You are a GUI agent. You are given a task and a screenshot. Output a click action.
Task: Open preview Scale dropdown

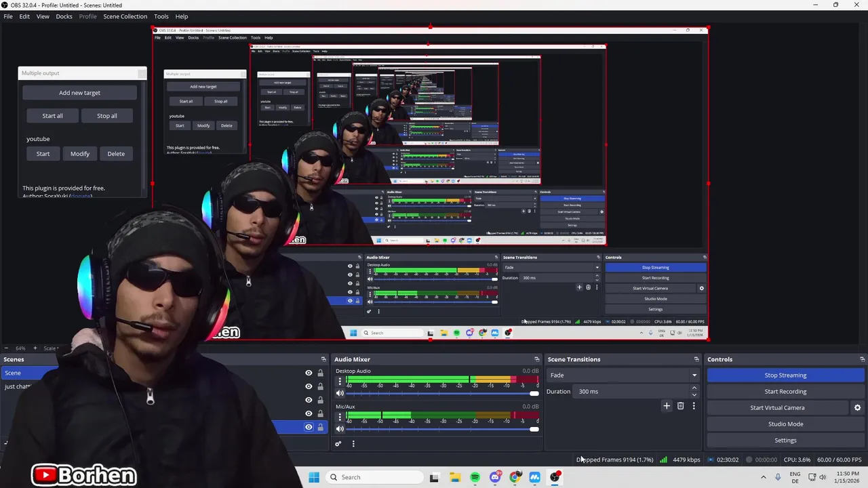tap(52, 348)
